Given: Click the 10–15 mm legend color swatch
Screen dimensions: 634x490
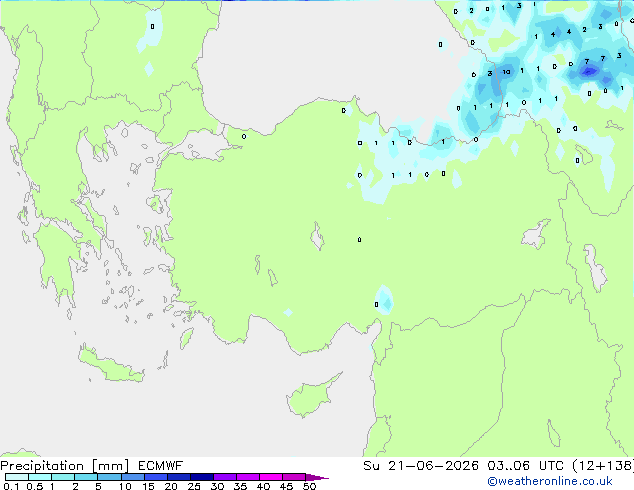Looking at the screenshot, I should [x=132, y=477].
